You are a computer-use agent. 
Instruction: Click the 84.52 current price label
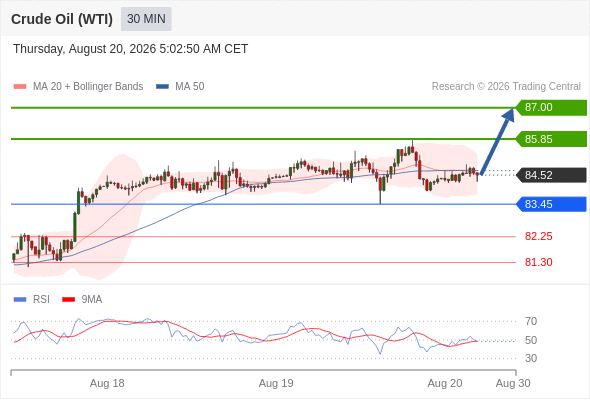(551, 175)
